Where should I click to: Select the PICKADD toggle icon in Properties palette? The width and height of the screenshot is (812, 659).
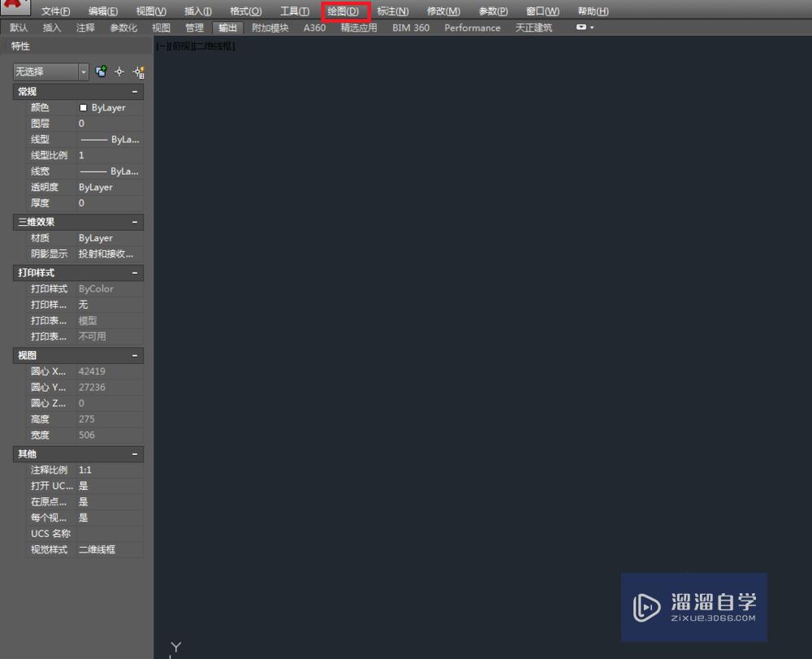(100, 72)
